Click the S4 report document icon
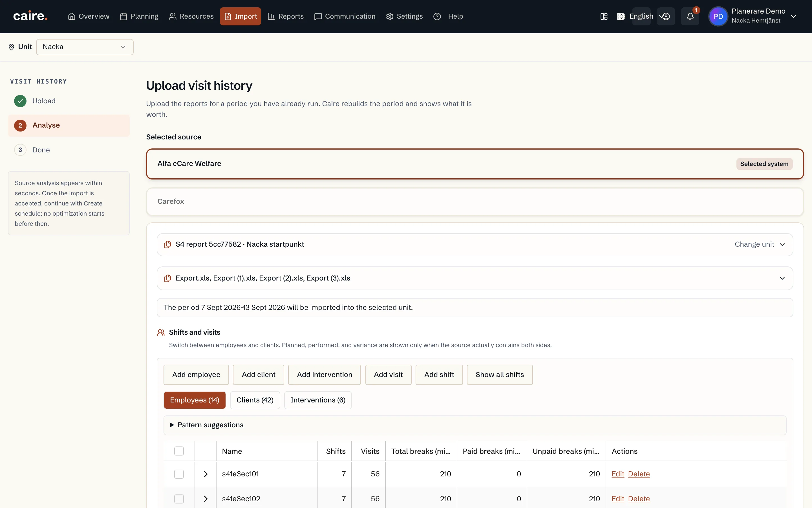Screen dimensions: 812x508 [x=167, y=245]
